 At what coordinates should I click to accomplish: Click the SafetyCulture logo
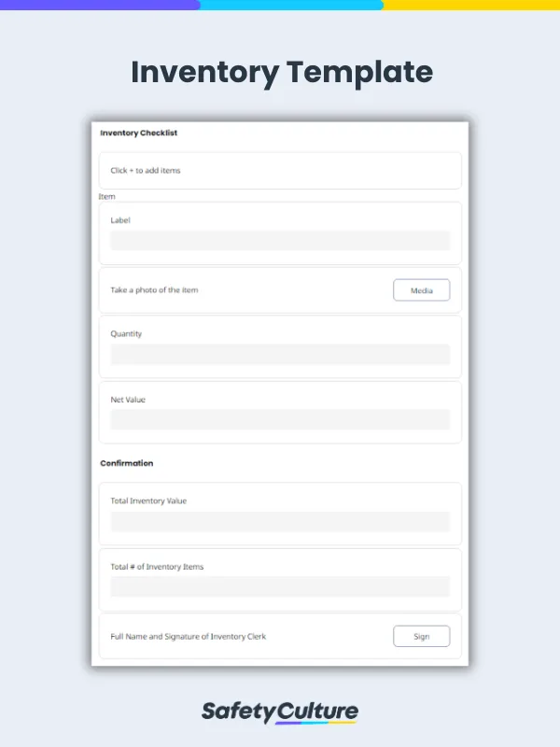tap(280, 712)
